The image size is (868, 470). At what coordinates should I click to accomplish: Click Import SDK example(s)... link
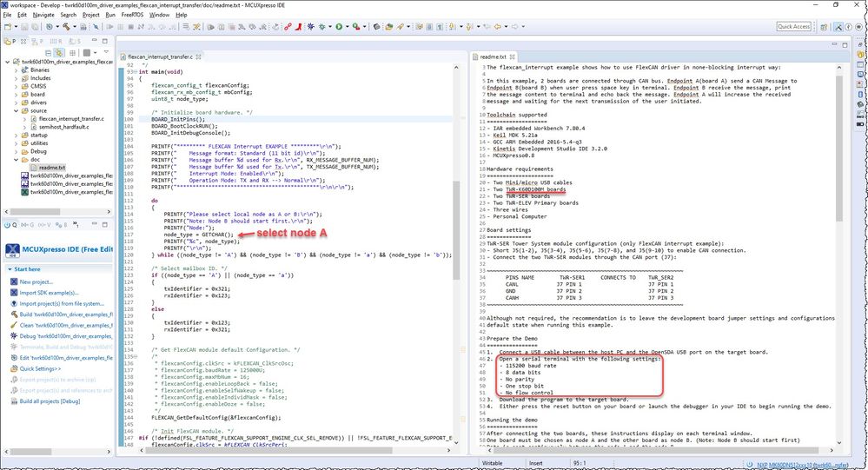(x=50, y=293)
